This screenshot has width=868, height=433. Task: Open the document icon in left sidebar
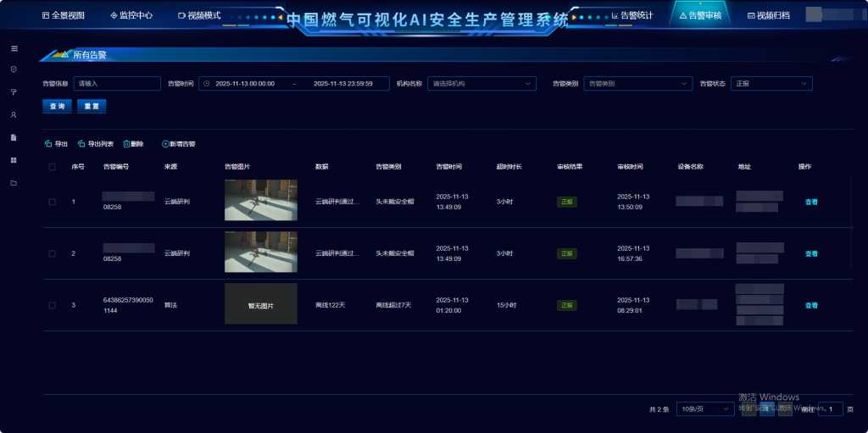pyautogui.click(x=14, y=137)
